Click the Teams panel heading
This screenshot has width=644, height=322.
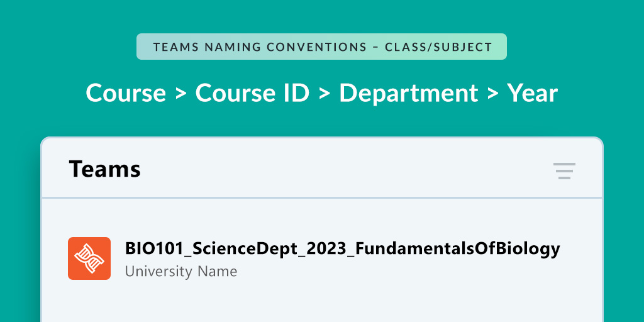[x=105, y=169]
